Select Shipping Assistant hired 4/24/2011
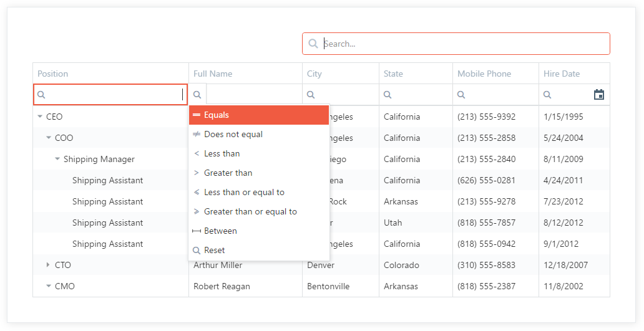 [107, 181]
